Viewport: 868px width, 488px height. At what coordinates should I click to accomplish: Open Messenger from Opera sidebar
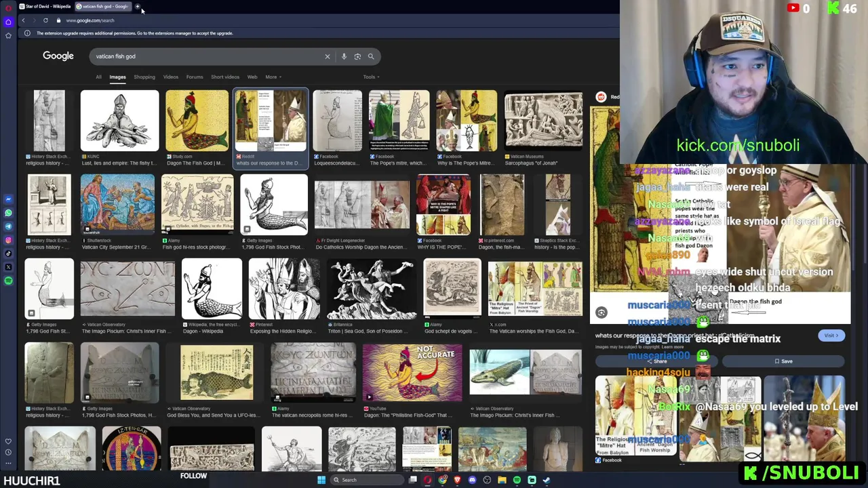pyautogui.click(x=8, y=199)
